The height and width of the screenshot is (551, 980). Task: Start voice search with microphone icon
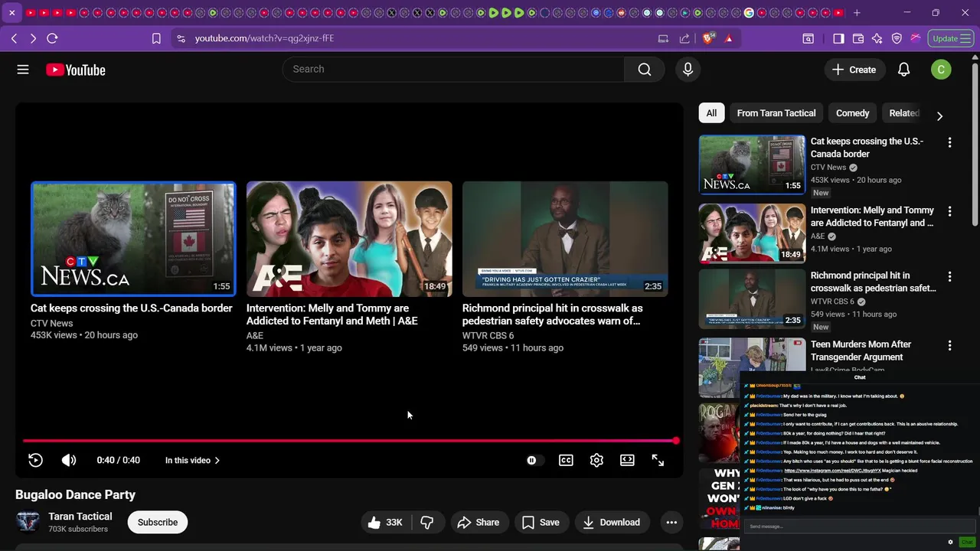click(688, 70)
